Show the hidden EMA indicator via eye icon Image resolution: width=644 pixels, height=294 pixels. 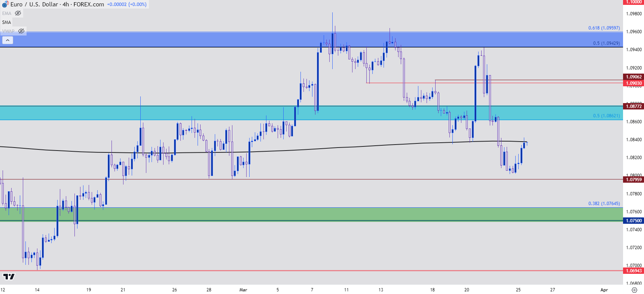click(18, 13)
